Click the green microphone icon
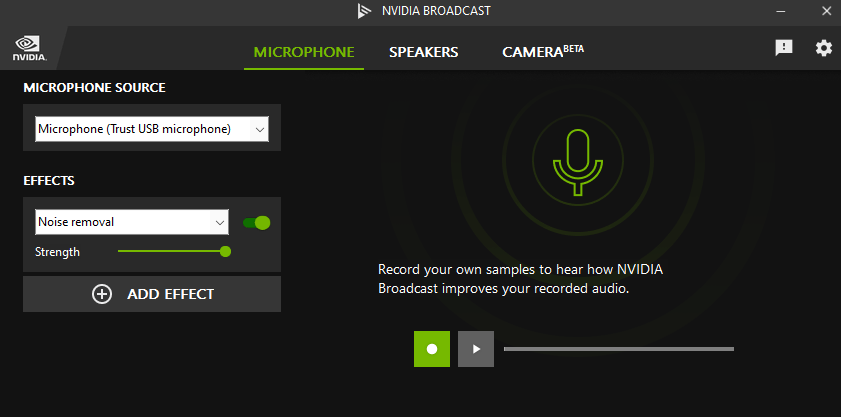This screenshot has height=417, width=841. pyautogui.click(x=578, y=162)
